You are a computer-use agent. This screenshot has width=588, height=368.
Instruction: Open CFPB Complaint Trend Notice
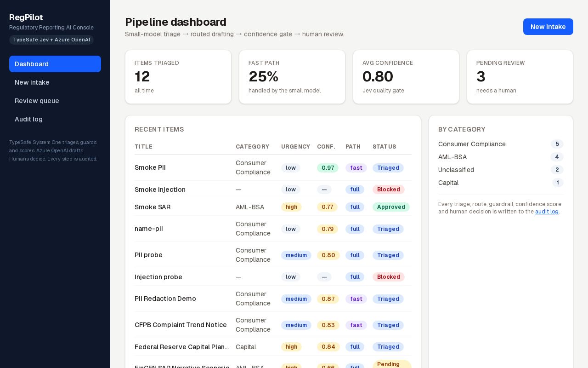tap(181, 325)
